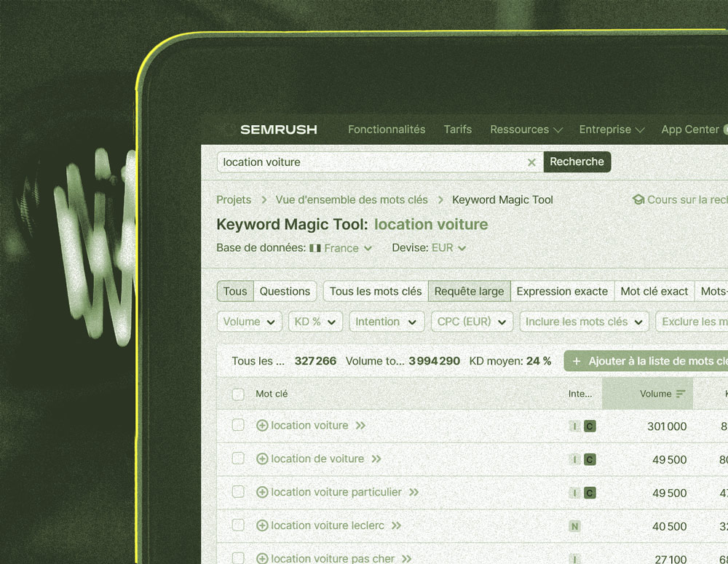Screen dimensions: 728x564
Task: Click Inte... column header
Action: (580, 394)
